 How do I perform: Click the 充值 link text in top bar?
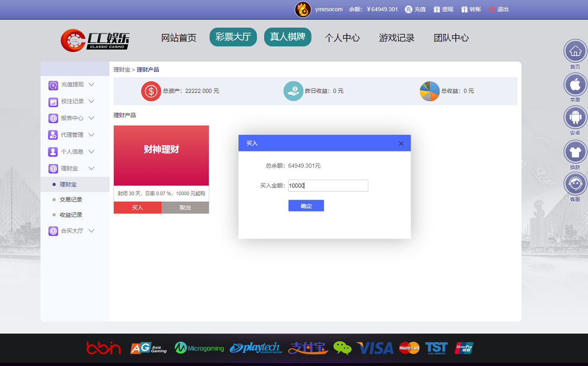point(420,9)
